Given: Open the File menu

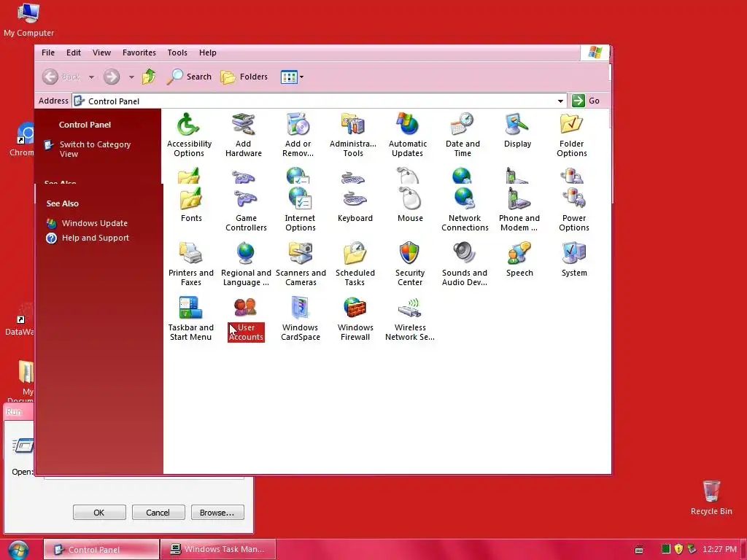Looking at the screenshot, I should 48,52.
